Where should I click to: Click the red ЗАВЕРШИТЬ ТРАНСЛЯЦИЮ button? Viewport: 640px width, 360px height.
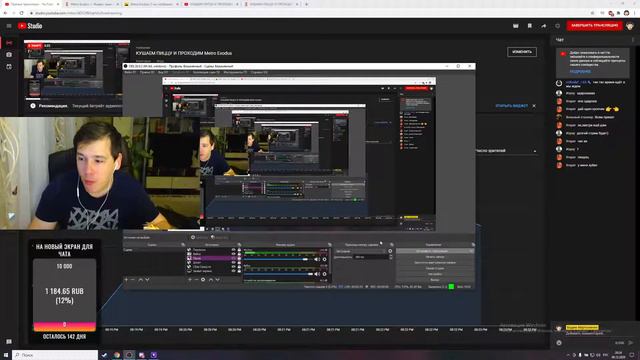click(595, 26)
